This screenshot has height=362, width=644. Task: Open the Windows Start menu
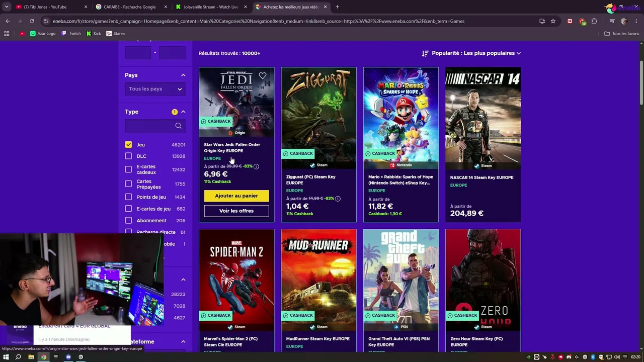click(x=6, y=357)
